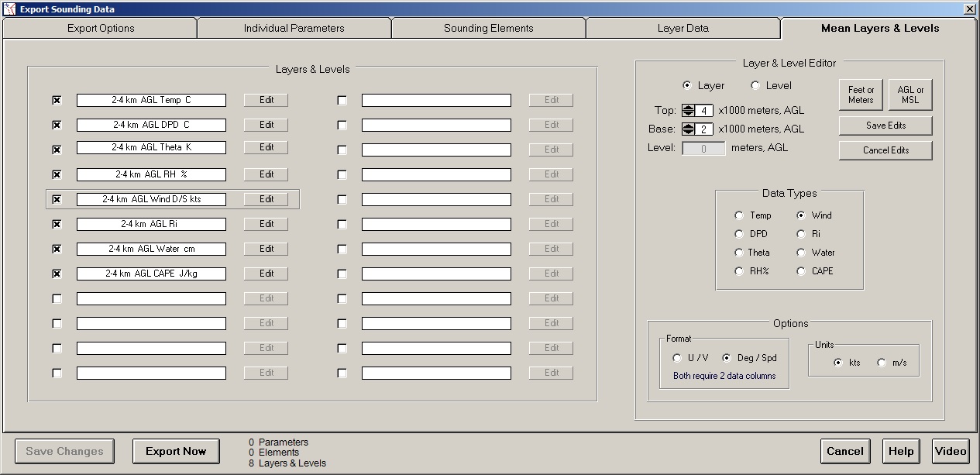Go to the Sounding Elements tab
Viewport: 980px width, 475px height.
(x=489, y=28)
